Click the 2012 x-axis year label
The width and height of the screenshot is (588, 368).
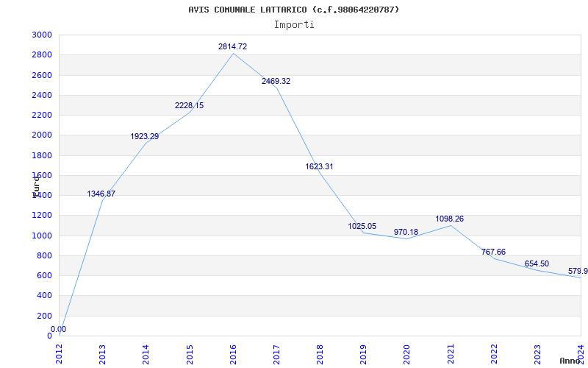tap(60, 355)
